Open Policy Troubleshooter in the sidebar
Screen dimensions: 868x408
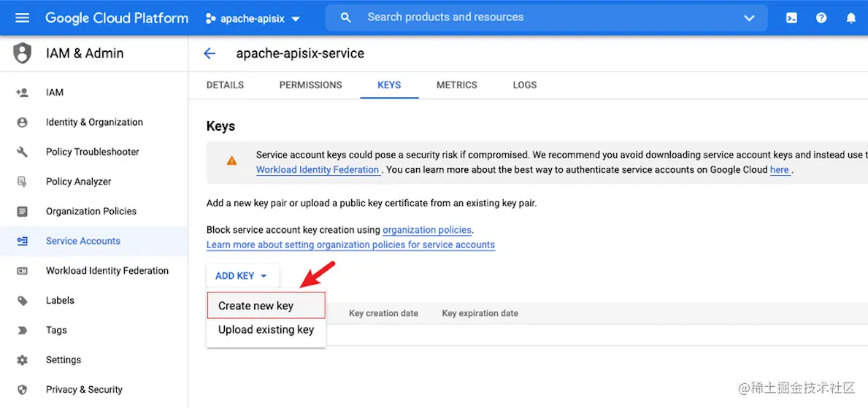click(93, 152)
